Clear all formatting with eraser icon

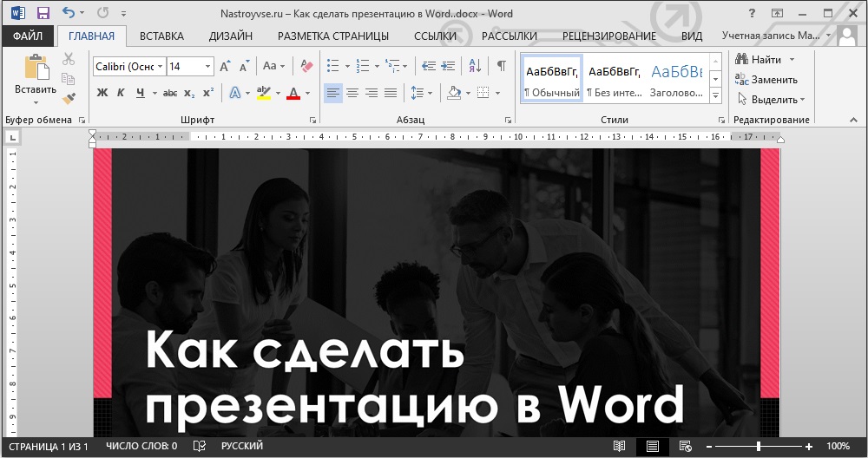click(306, 66)
